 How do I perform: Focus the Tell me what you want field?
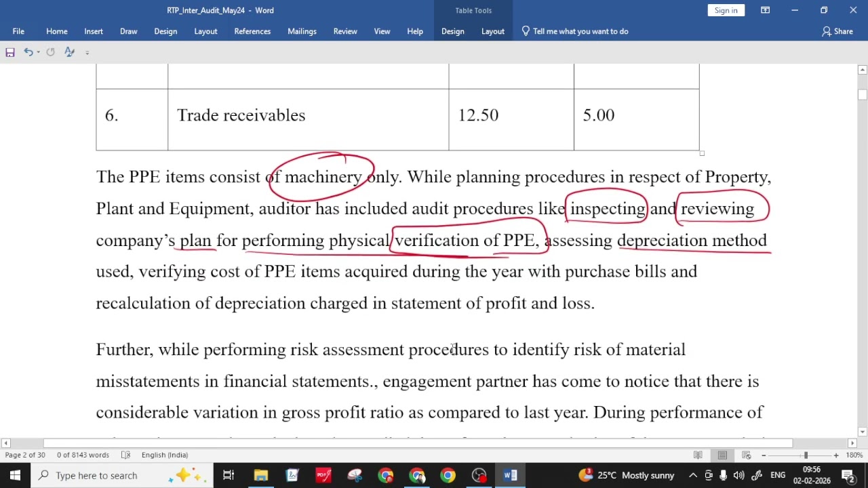pos(580,31)
